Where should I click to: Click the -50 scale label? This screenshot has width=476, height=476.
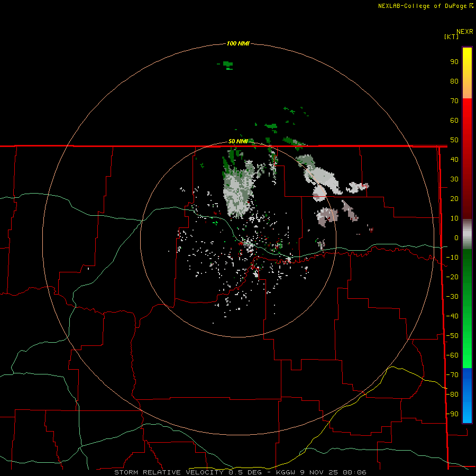pyautogui.click(x=452, y=336)
